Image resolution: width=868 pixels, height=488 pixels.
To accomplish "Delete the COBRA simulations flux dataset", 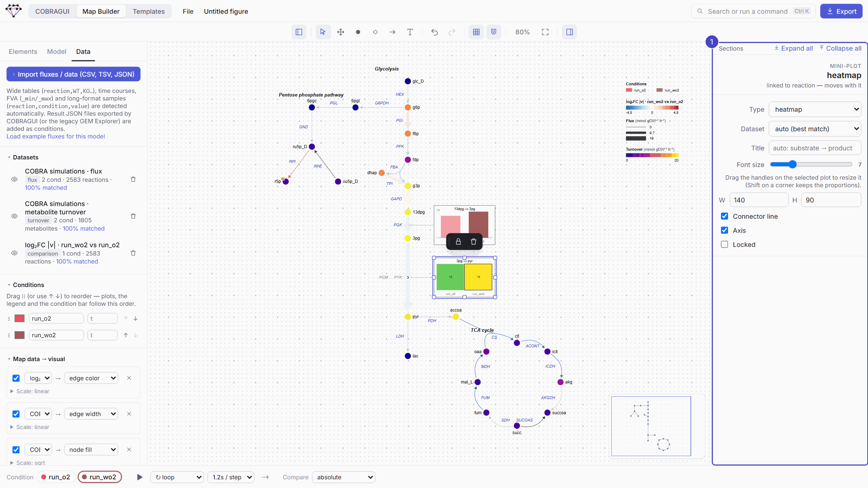I will [x=133, y=179].
